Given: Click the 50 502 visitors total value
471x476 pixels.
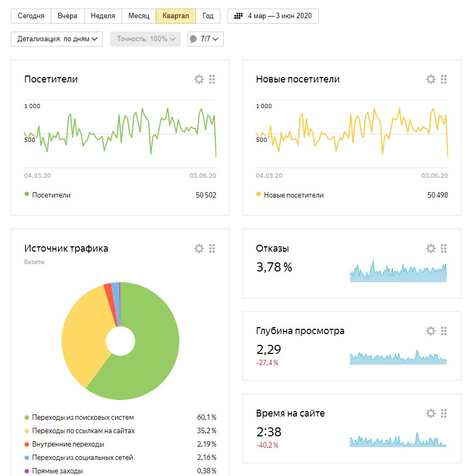Looking at the screenshot, I should pyautogui.click(x=206, y=195).
